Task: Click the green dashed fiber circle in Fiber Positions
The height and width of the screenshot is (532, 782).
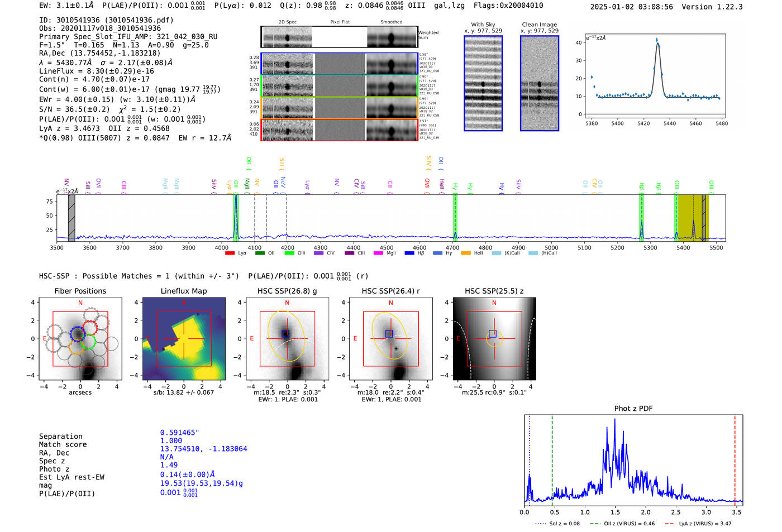Action: click(88, 342)
